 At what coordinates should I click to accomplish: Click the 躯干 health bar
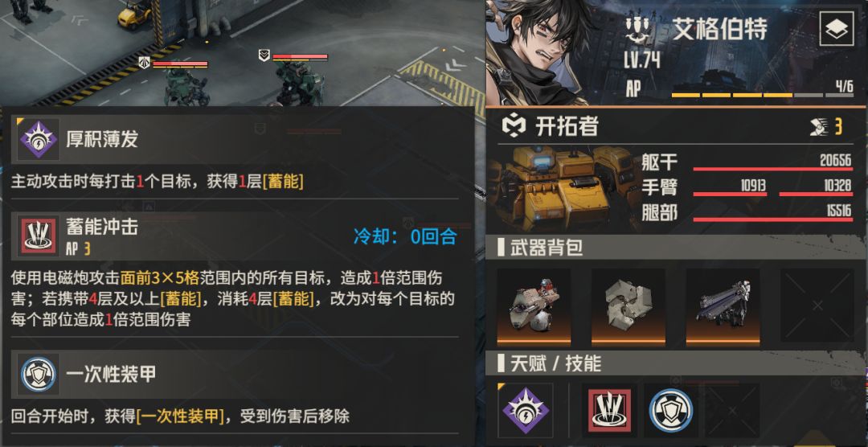(x=773, y=169)
